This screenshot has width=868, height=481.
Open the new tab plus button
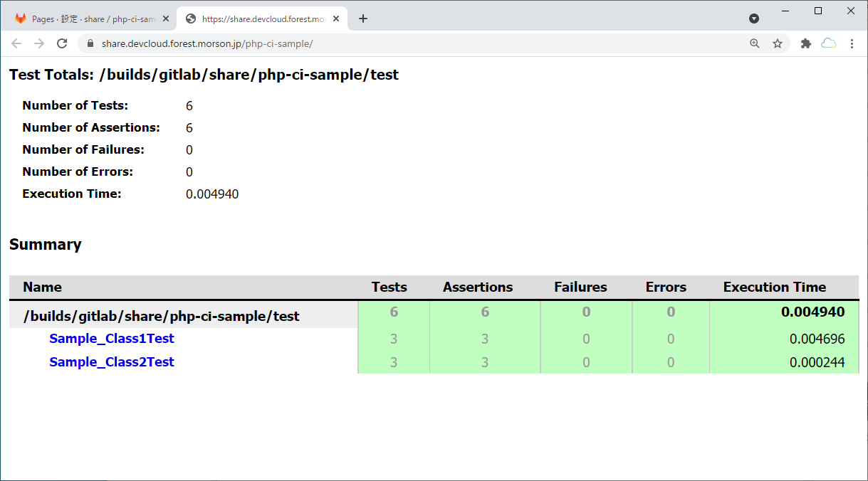[x=363, y=18]
